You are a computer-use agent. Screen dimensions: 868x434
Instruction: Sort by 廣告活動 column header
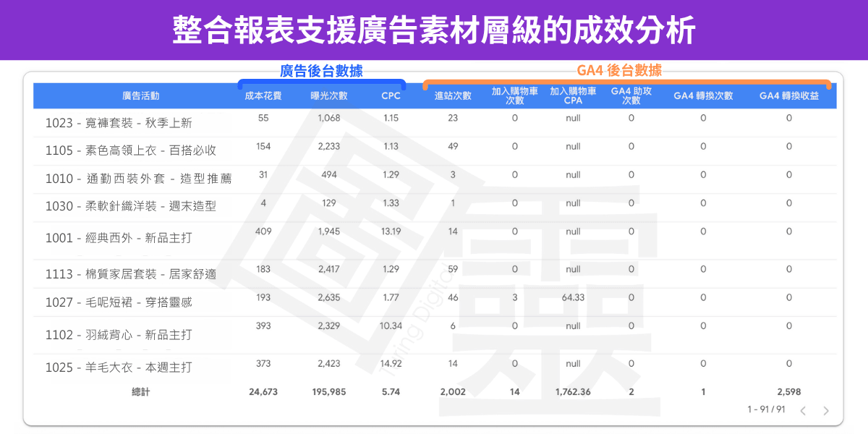click(x=141, y=95)
